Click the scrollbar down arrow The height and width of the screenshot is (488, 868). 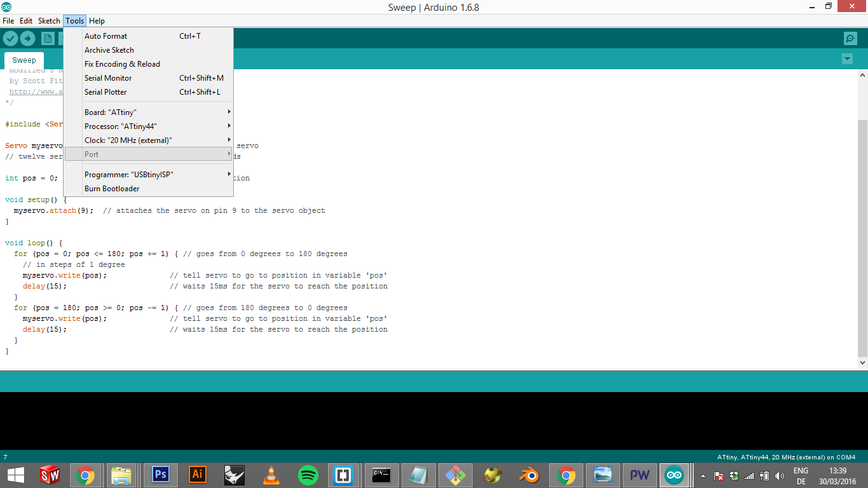(862, 362)
